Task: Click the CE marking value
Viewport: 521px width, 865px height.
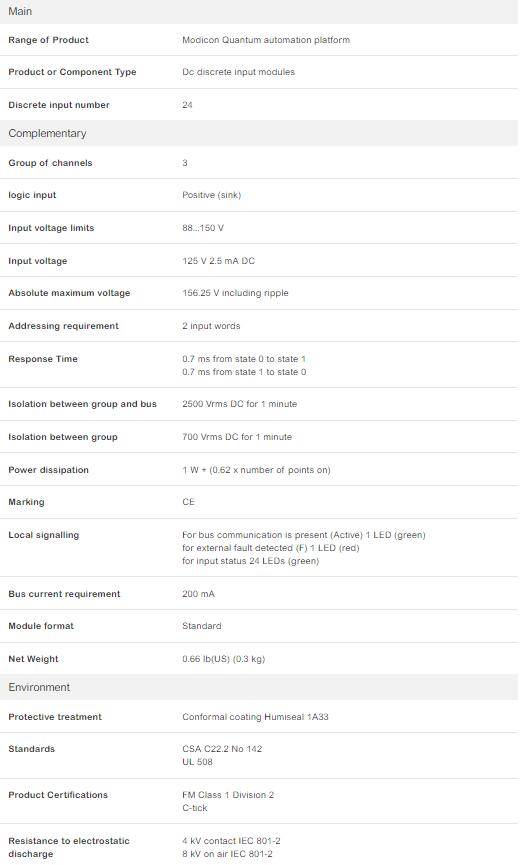Action: pos(188,502)
